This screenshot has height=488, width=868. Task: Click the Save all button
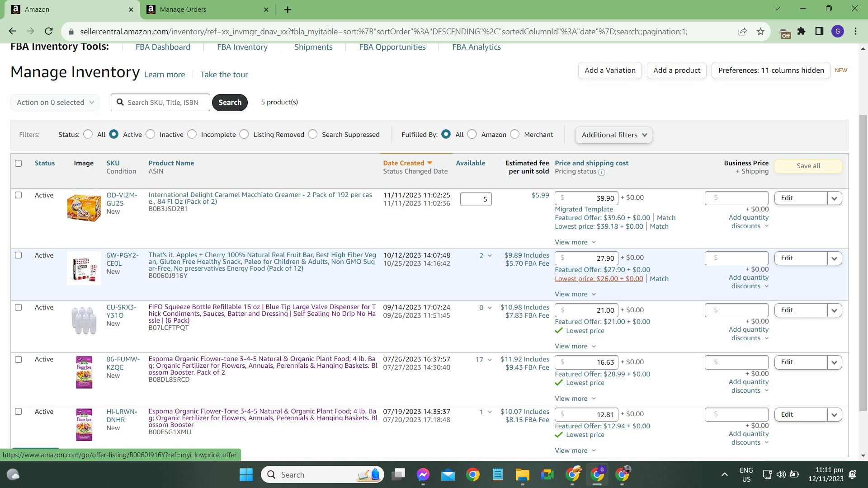tap(808, 166)
